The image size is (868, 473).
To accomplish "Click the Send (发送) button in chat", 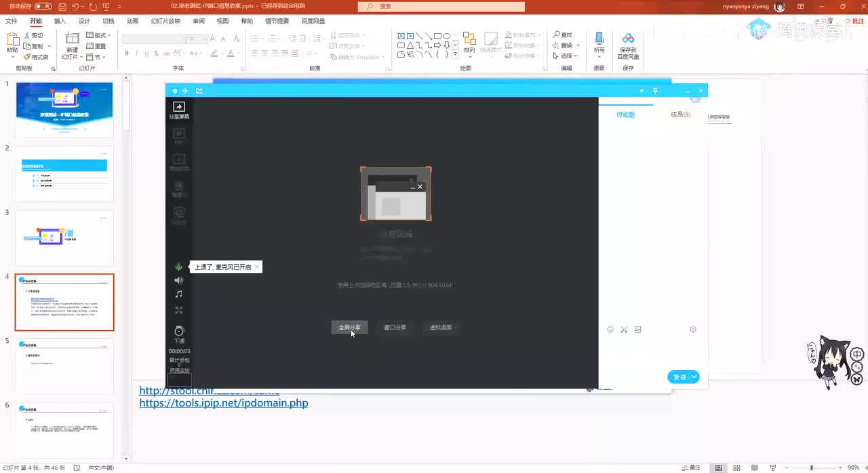I will (x=679, y=377).
